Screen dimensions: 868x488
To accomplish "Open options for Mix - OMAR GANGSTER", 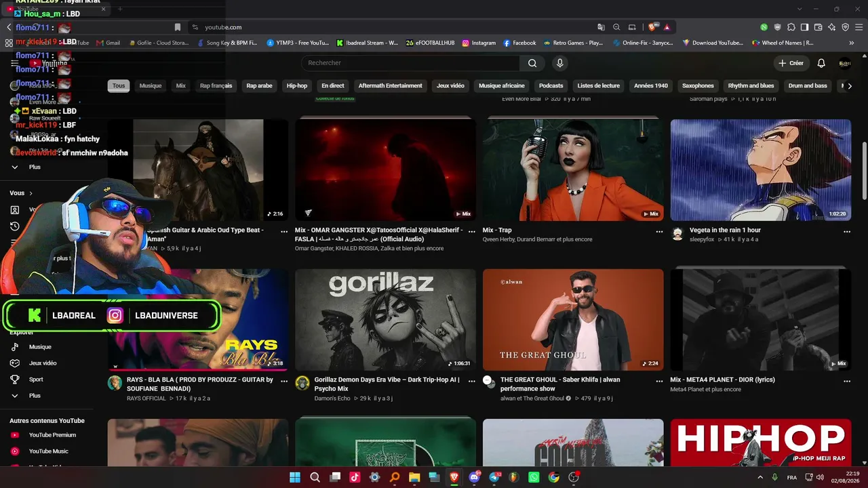I will point(472,231).
